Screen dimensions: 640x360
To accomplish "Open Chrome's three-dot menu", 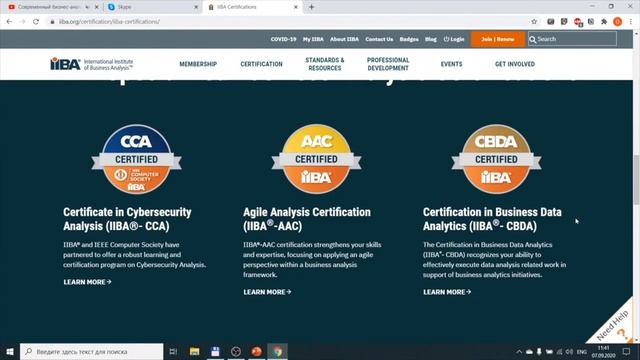I will pos(631,22).
